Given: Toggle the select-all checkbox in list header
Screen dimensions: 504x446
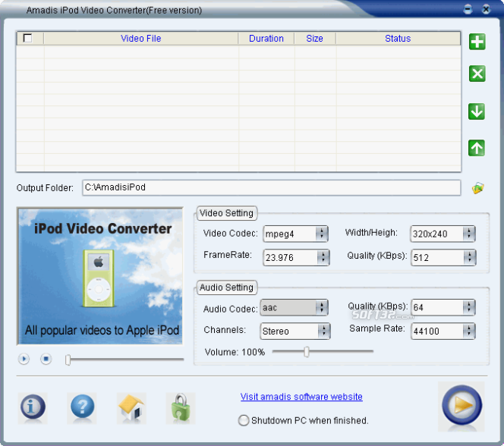Looking at the screenshot, I should click(27, 38).
